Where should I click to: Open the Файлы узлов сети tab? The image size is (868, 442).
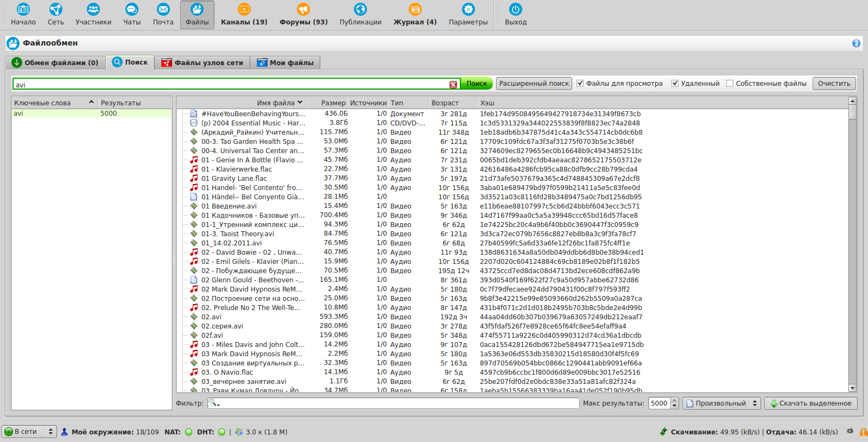pyautogui.click(x=202, y=62)
